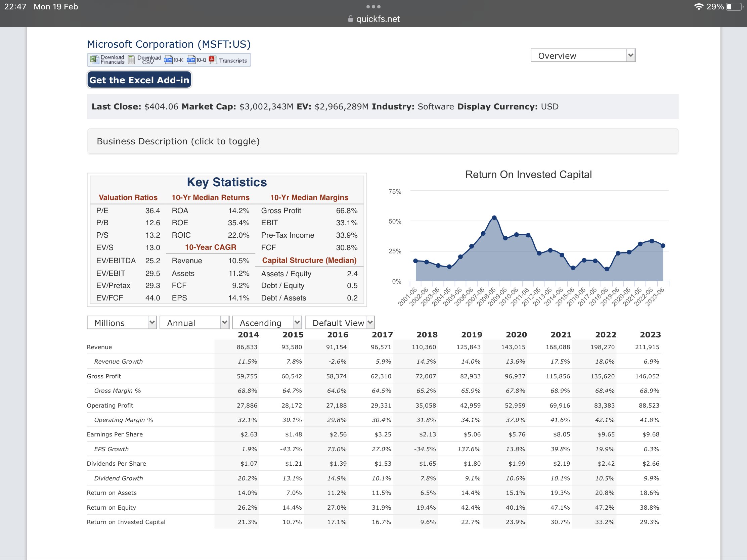Click the 2019 column header
Image resolution: width=747 pixels, height=560 pixels.
pyautogui.click(x=472, y=334)
